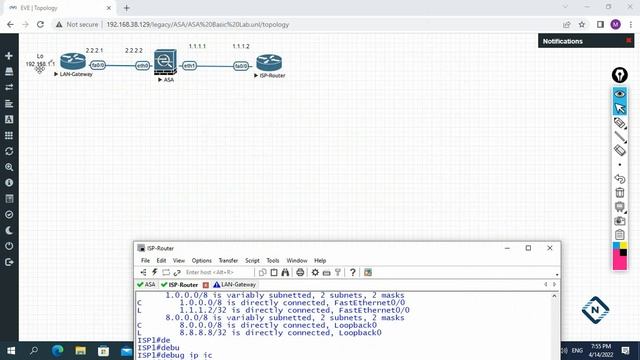Click the undo arrow in drawing toolbar
Image resolution: width=640 pixels, height=360 pixels.
point(620,179)
